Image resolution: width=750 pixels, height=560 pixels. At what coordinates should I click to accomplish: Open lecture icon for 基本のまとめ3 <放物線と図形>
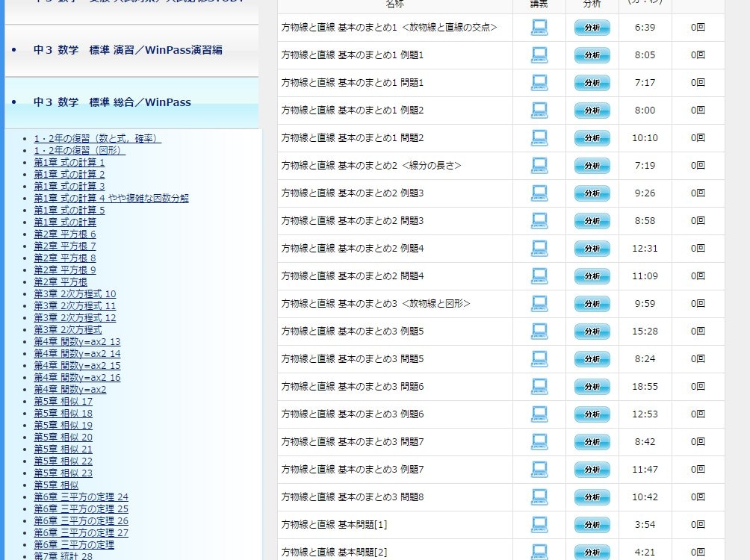coord(539,304)
